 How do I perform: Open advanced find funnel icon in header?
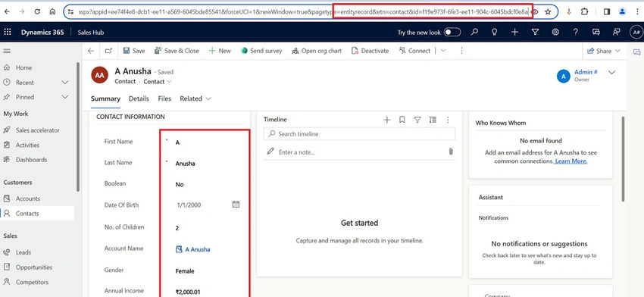pos(535,32)
